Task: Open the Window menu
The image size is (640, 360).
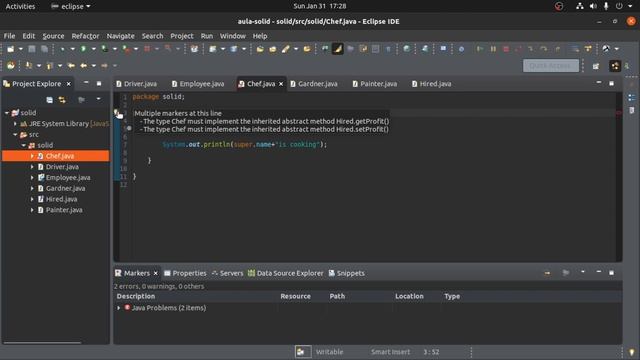Action: coord(233,36)
